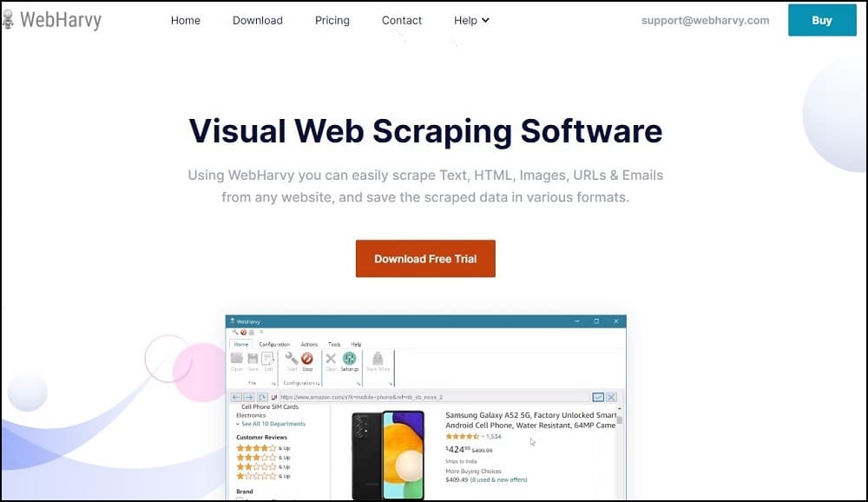Click the Cell Phone SIM Cards link
The width and height of the screenshot is (868, 502).
[x=270, y=406]
